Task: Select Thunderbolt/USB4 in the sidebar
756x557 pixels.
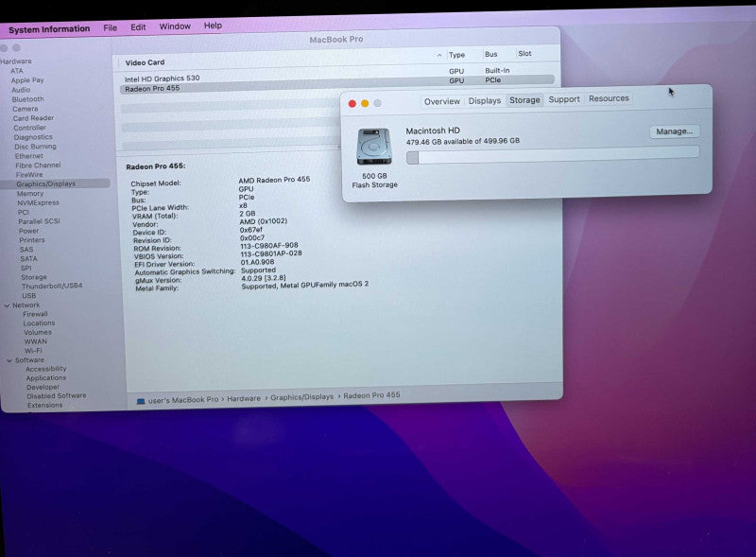Action: pyautogui.click(x=52, y=287)
